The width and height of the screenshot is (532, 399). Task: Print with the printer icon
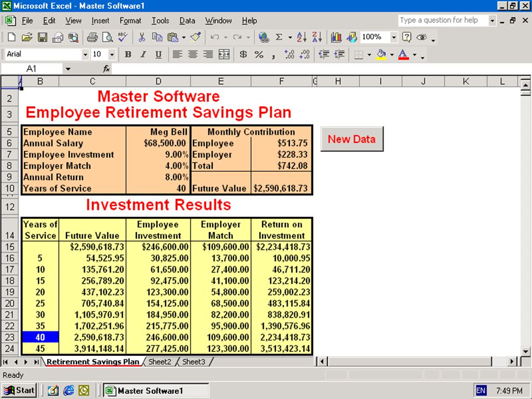93,37
